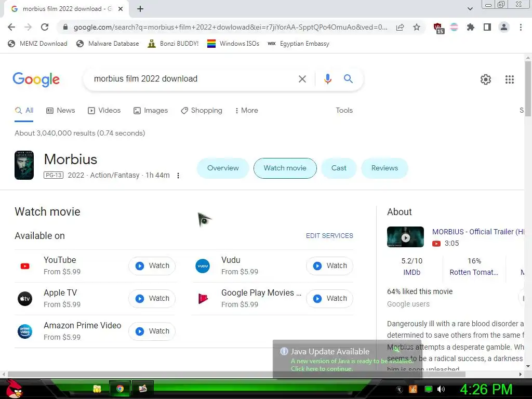Click the share page icon in the address bar

click(400, 27)
